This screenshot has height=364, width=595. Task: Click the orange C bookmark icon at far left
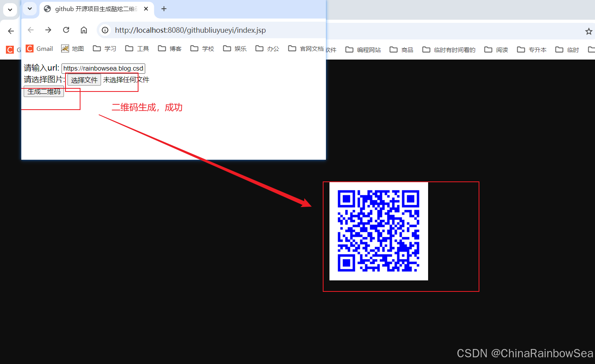point(9,50)
